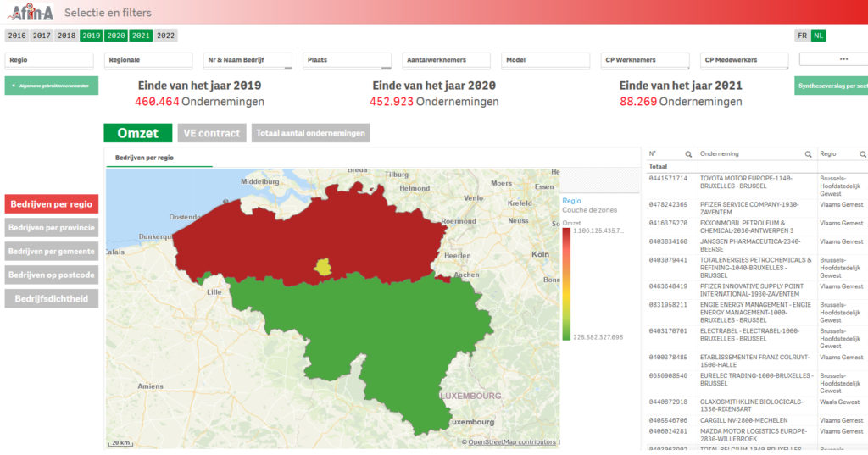Open the Model filter dropdown
Viewport: 868px width, 455px height.
click(545, 60)
